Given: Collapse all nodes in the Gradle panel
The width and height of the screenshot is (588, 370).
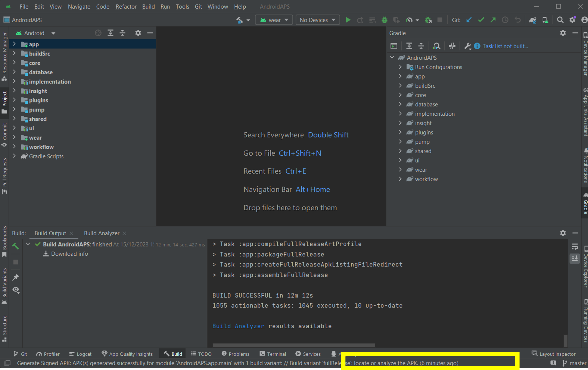Looking at the screenshot, I should coord(421,46).
